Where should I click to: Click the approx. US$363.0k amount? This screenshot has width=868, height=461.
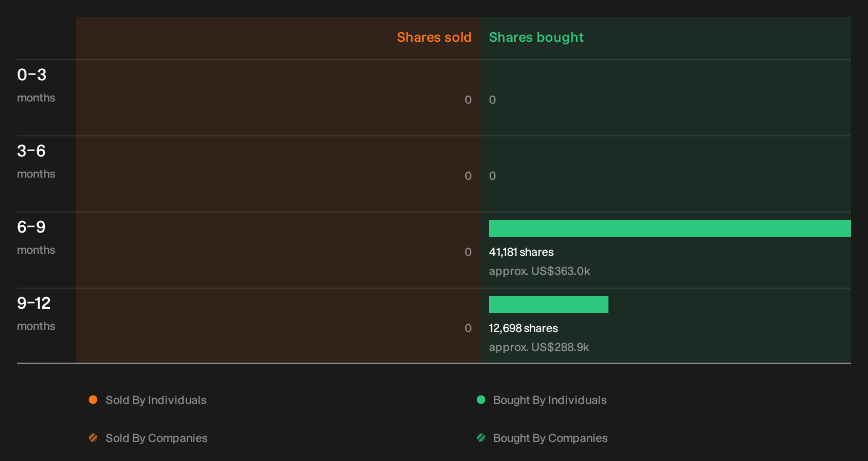click(x=539, y=271)
